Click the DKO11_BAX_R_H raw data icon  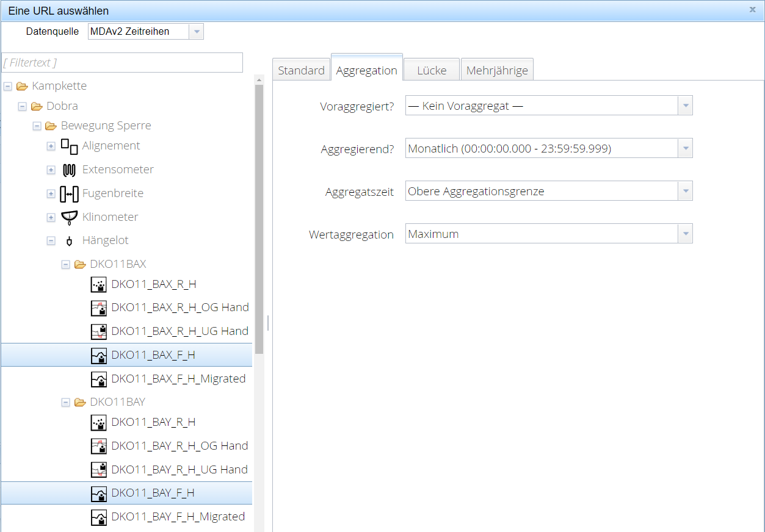tap(98, 285)
